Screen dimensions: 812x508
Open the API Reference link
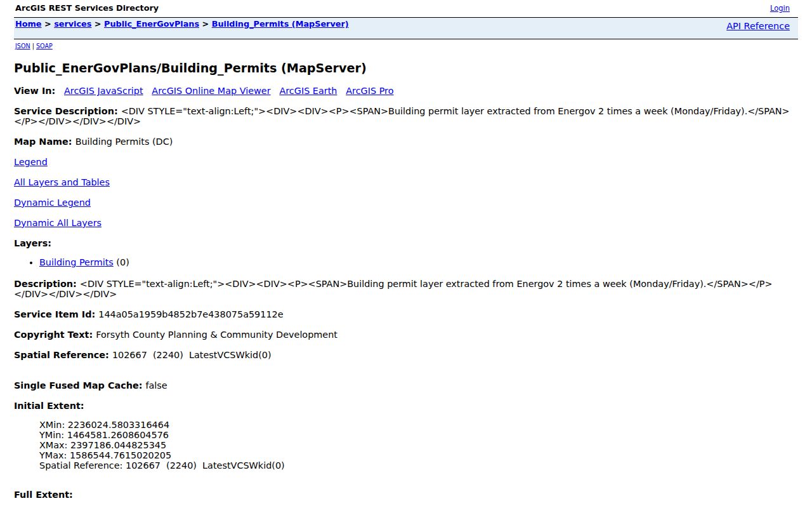[758, 26]
